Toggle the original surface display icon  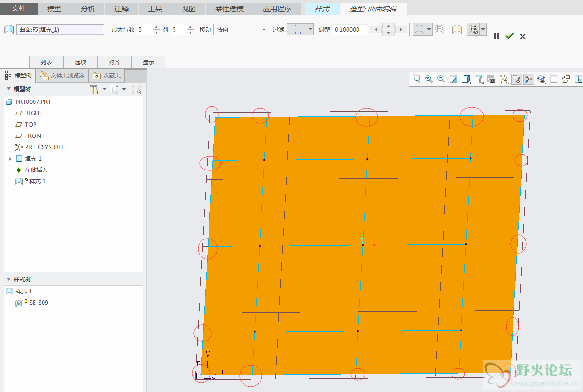coord(457,29)
